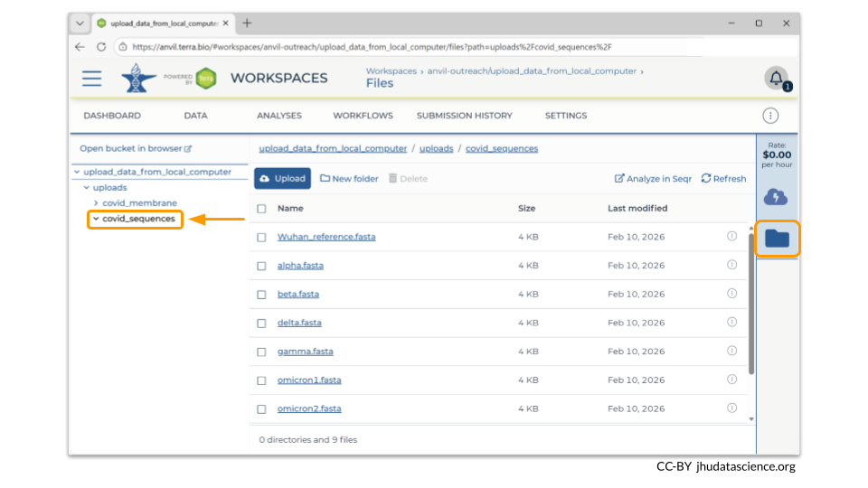
Task: Check the delta.fasta checkbox
Action: coord(261,324)
